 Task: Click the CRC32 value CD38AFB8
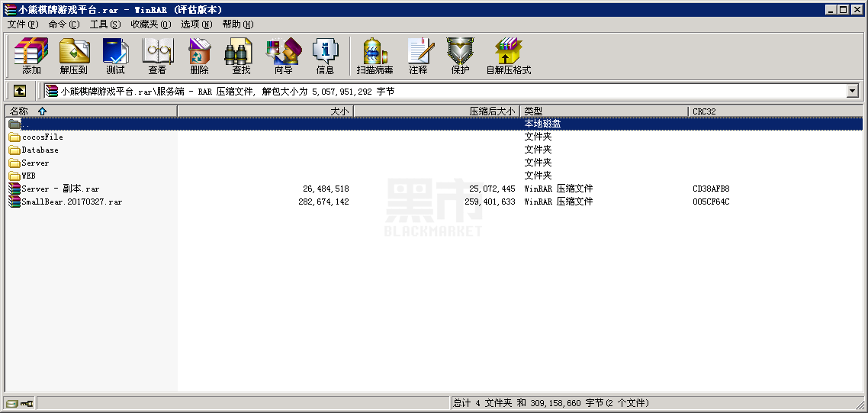pyautogui.click(x=712, y=189)
